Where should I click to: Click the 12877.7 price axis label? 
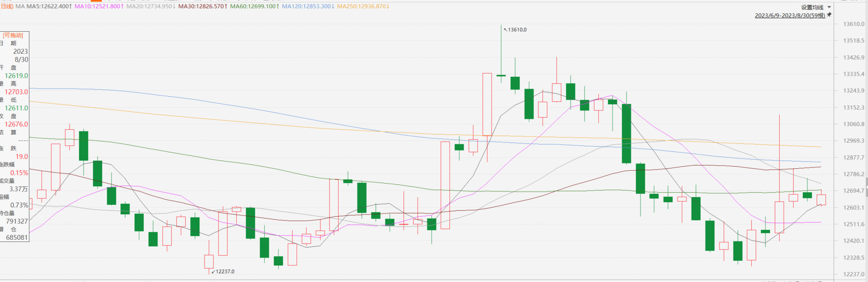point(854,157)
